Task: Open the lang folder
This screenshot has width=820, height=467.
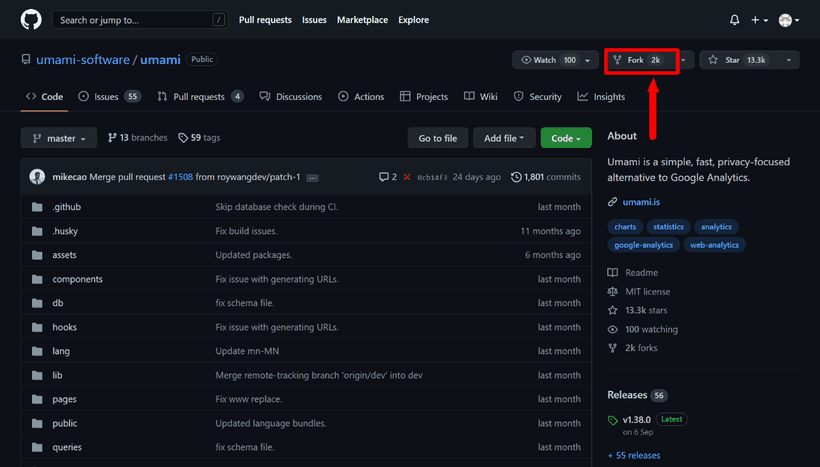Action: tap(61, 351)
